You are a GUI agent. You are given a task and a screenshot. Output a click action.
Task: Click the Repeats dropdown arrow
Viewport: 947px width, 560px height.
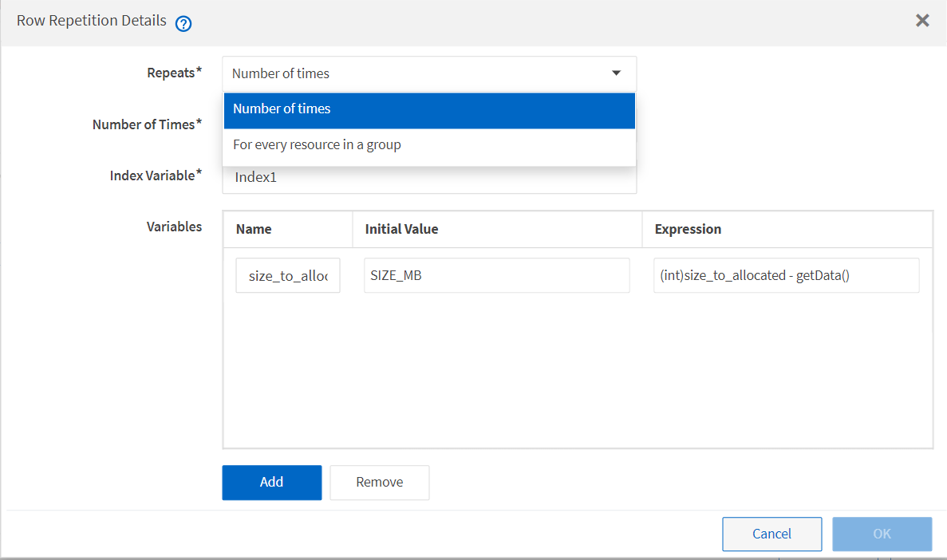pos(616,73)
